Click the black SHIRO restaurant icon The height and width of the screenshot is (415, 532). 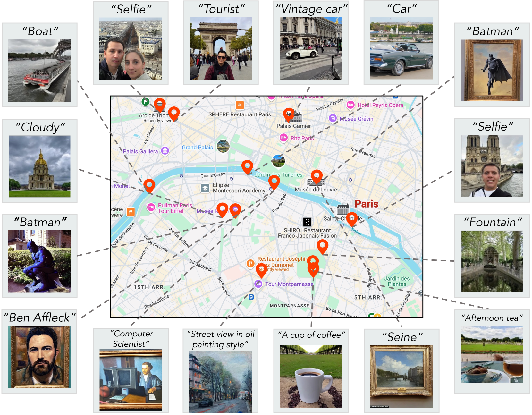(x=307, y=222)
